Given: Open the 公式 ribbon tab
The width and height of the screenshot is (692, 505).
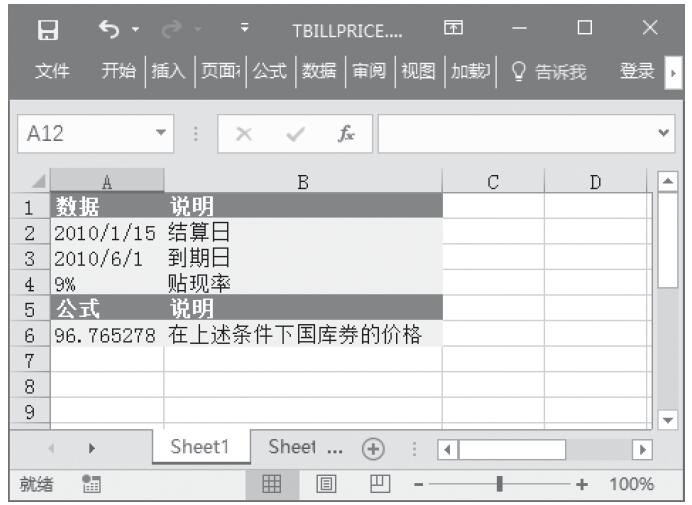Looking at the screenshot, I should pyautogui.click(x=271, y=71).
